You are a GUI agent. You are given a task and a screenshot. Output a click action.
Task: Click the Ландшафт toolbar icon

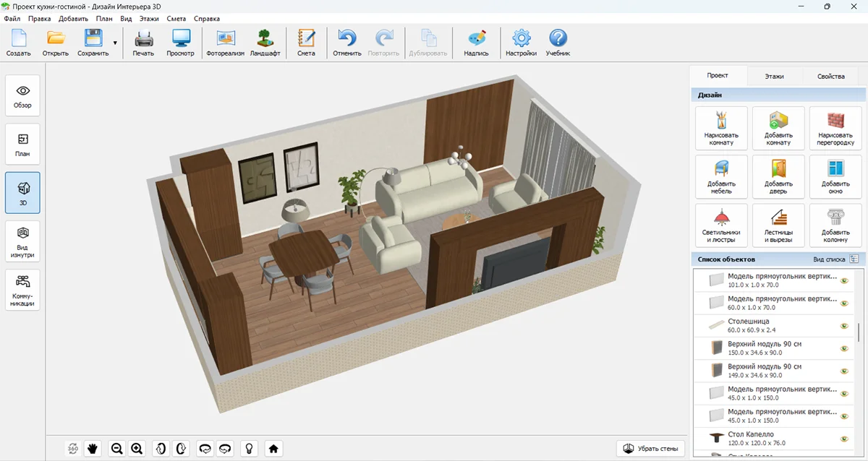265,43
